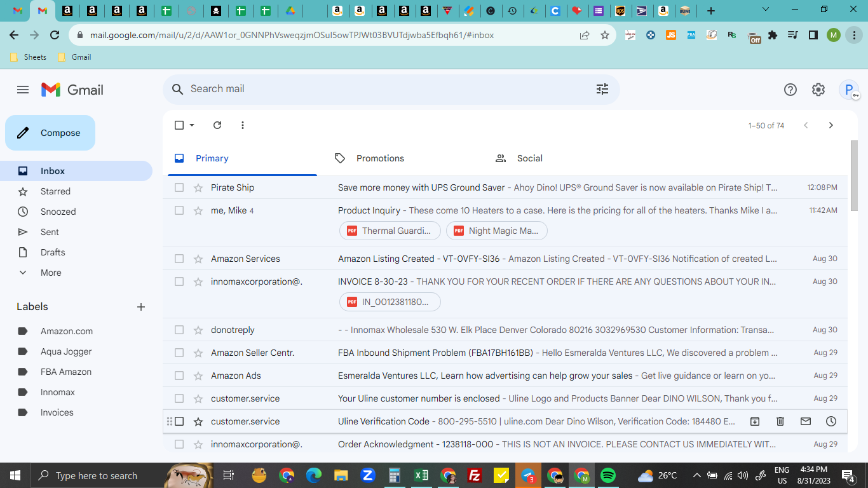Click the browser back arrow
Image resolution: width=868 pixels, height=488 pixels.
(x=14, y=36)
